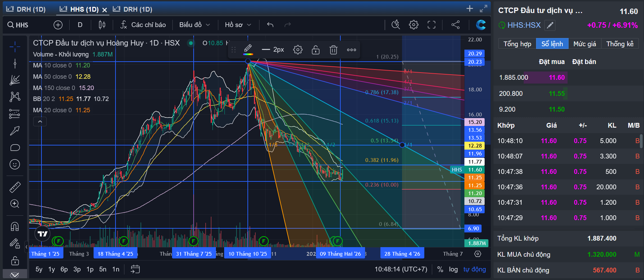Click the go-to-date calendar icon
This screenshot has height=280, width=644.
(135, 269)
